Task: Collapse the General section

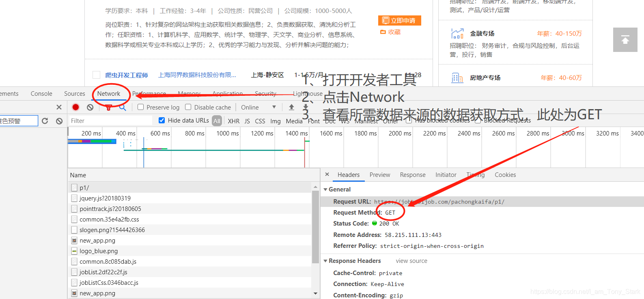Action: pos(325,189)
